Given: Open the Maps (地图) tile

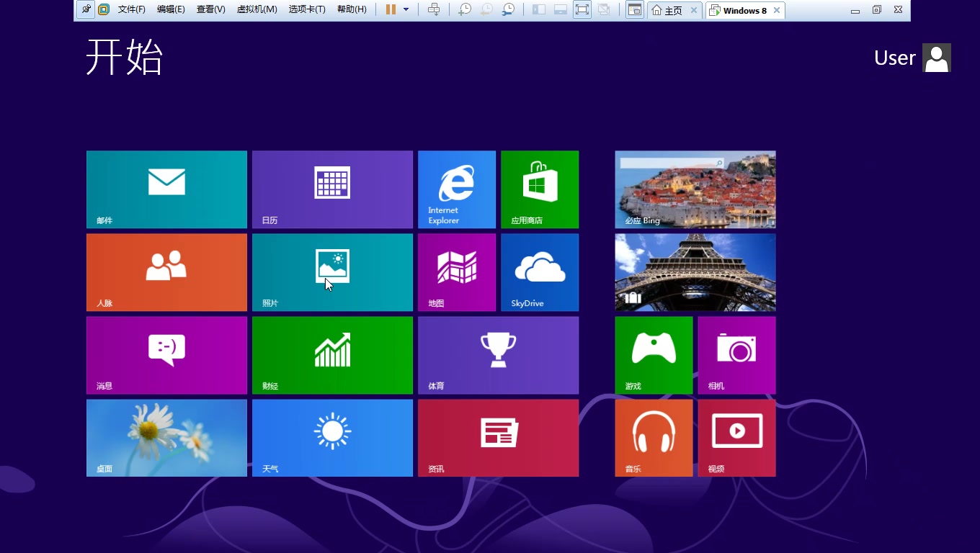Looking at the screenshot, I should (x=456, y=272).
